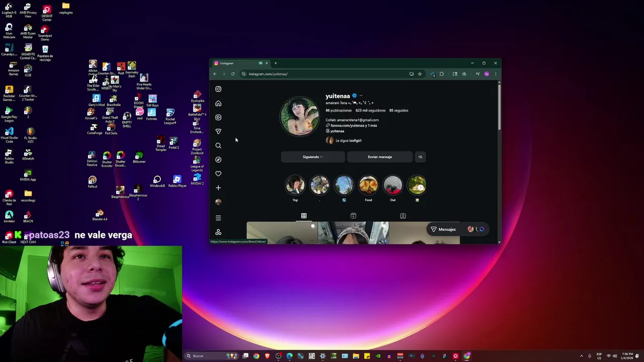Image resolution: width=644 pixels, height=362 pixels.
Task: Open Chrome extensions puzzle icon
Action: click(x=442, y=74)
